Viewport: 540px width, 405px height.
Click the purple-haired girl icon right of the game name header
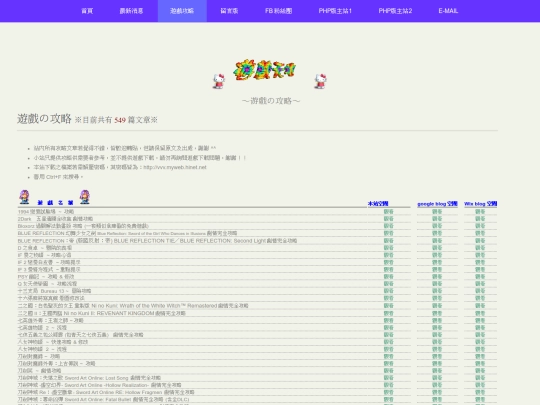(x=85, y=197)
